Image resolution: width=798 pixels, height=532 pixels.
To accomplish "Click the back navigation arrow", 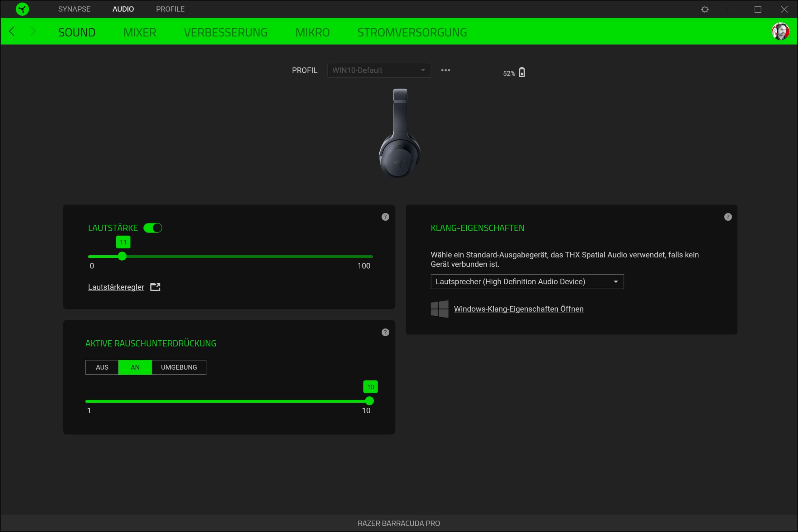I will pyautogui.click(x=12, y=31).
